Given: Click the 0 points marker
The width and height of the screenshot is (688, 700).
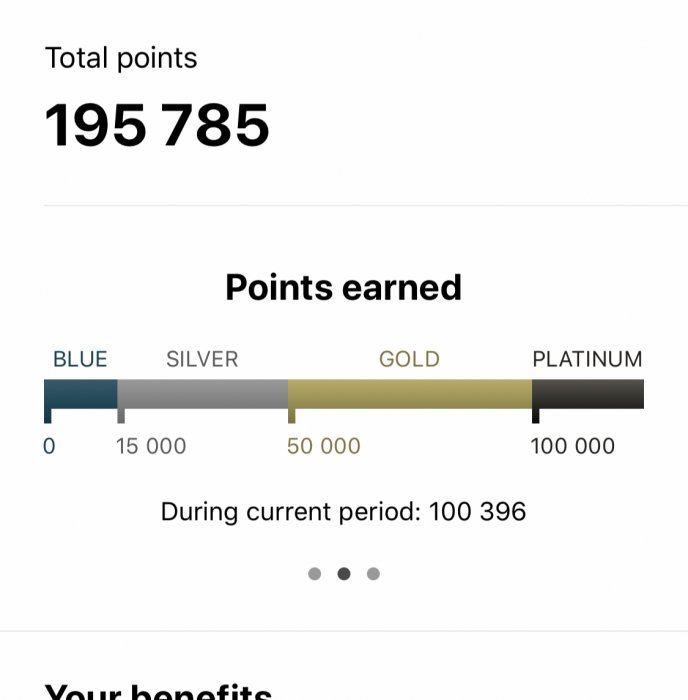Looking at the screenshot, I should point(49,446).
